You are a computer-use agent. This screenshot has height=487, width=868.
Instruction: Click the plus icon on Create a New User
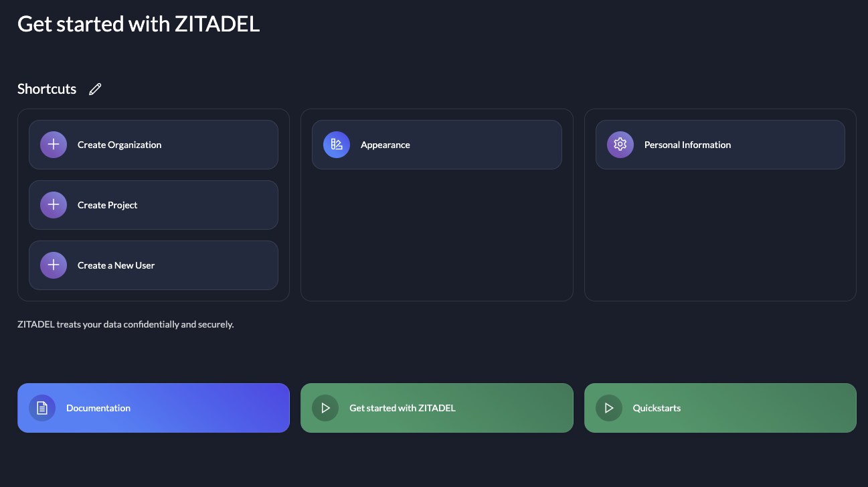click(53, 265)
